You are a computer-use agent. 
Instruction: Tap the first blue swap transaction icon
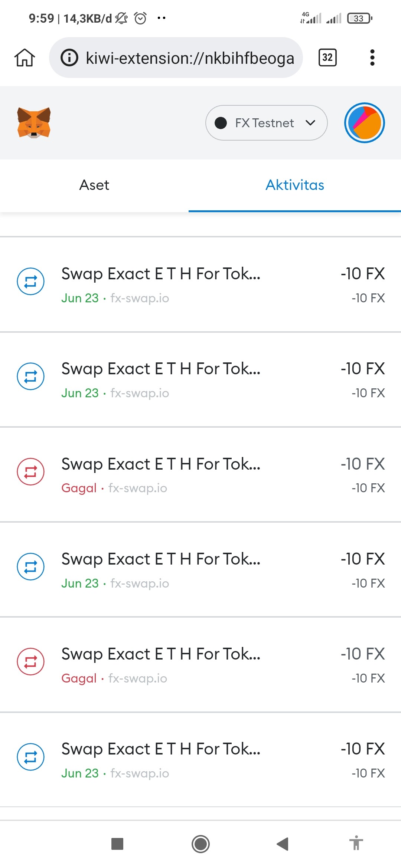tap(31, 281)
